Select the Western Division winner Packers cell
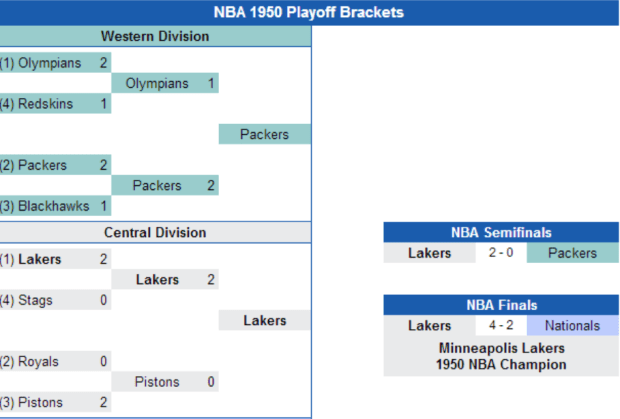620x419 pixels. click(265, 134)
